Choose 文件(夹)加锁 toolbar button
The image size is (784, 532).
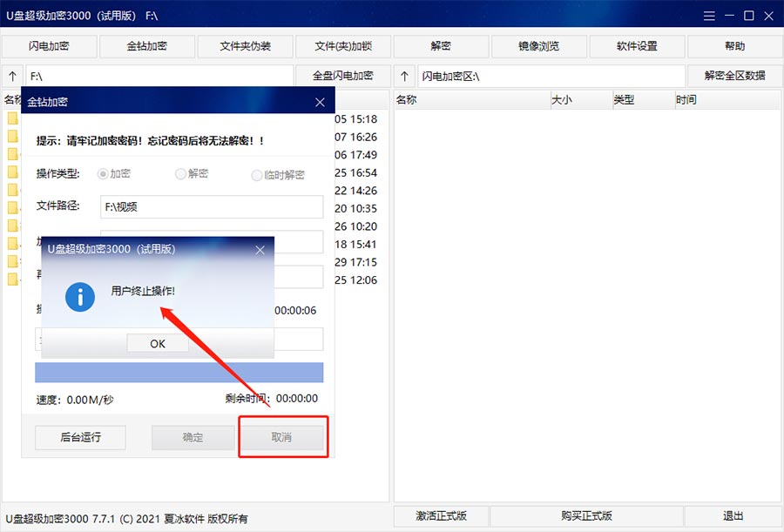343,46
